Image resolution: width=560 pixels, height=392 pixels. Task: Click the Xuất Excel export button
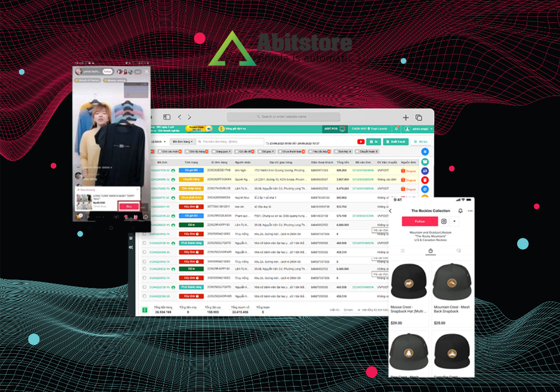click(396, 142)
